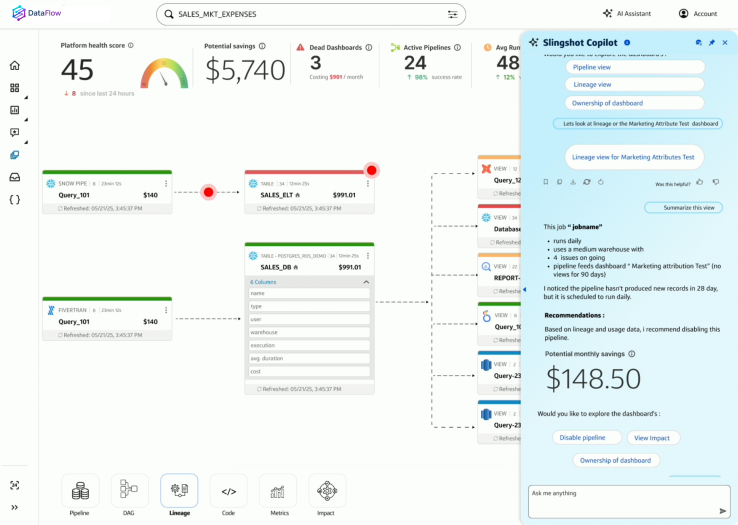Select the 'cost' column in SALES_DB
Screen dimensions: 738x525
[309, 372]
